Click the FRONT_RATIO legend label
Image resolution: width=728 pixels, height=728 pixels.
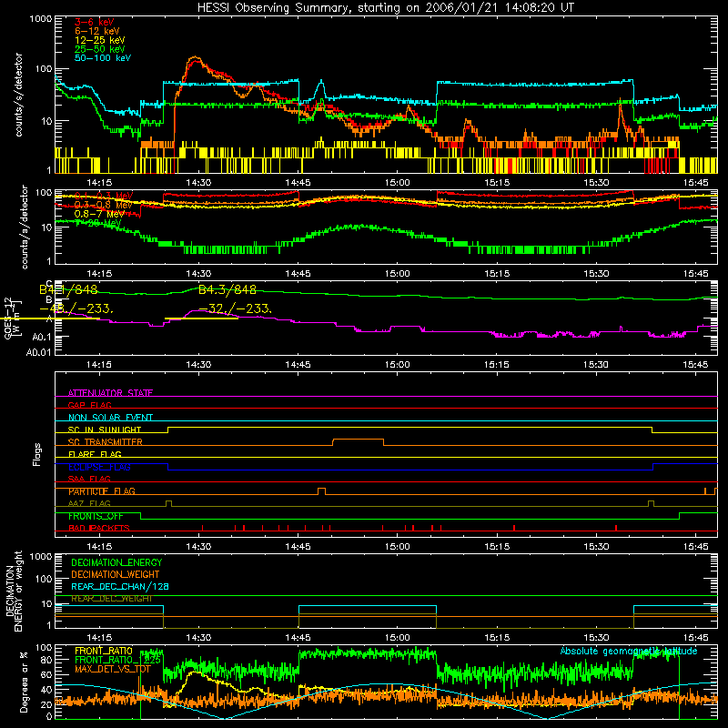point(104,651)
